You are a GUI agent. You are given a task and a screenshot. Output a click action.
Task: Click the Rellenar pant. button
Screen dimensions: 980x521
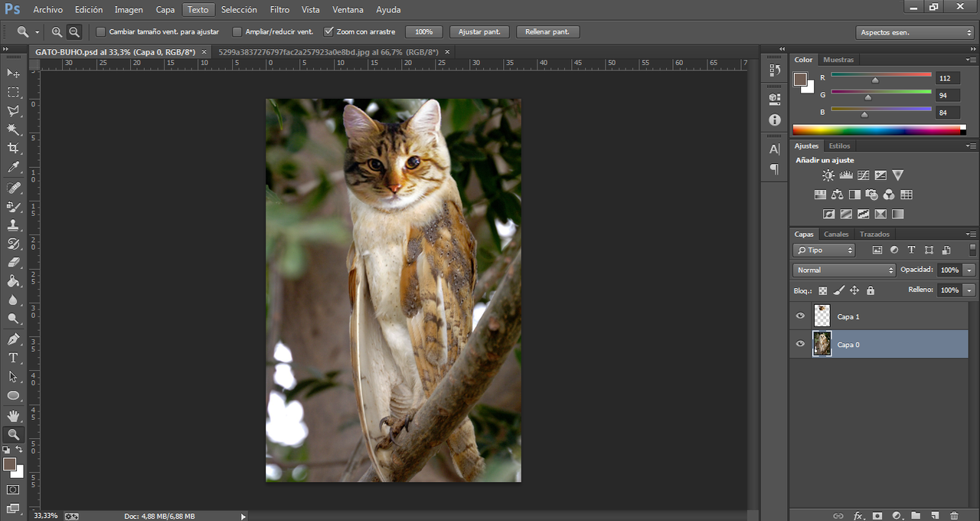point(547,32)
